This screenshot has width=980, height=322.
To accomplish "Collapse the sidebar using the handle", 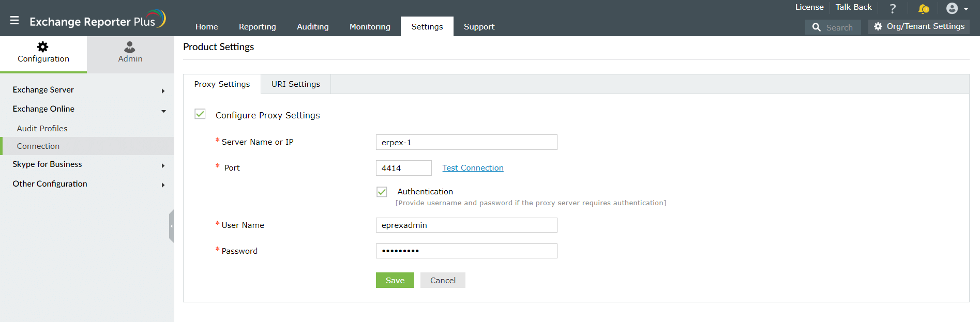I will (x=171, y=226).
